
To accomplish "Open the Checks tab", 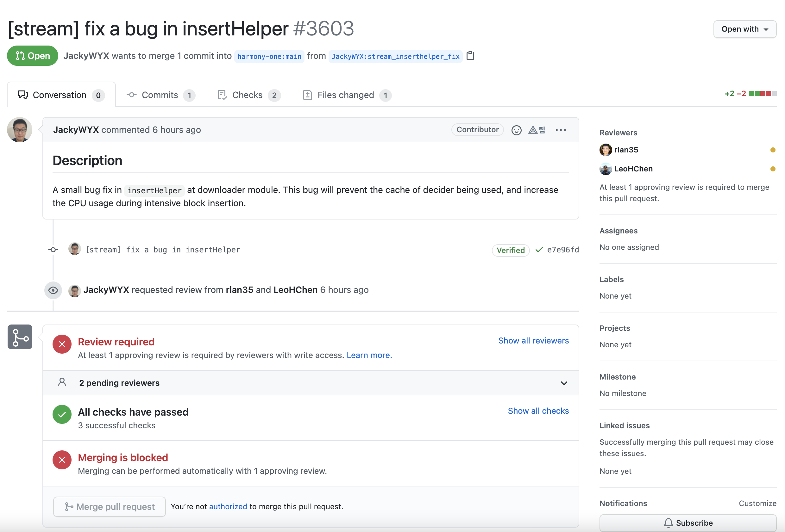I will pyautogui.click(x=248, y=95).
